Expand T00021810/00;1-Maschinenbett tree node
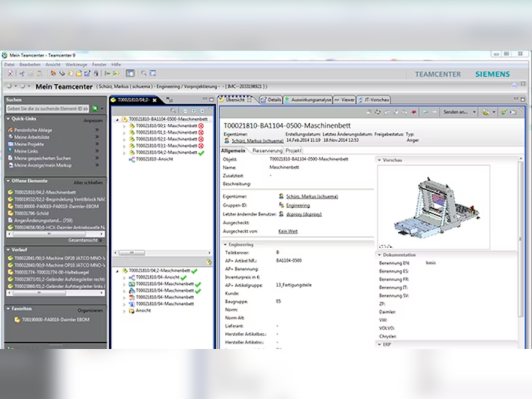This screenshot has width=532, height=399. [x=124, y=126]
